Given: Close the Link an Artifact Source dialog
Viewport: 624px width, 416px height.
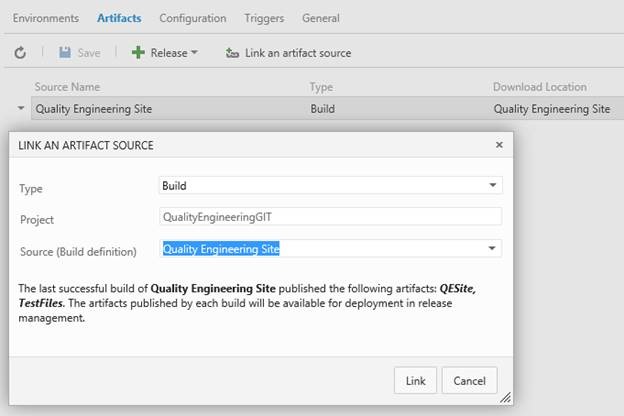Looking at the screenshot, I should click(x=499, y=145).
